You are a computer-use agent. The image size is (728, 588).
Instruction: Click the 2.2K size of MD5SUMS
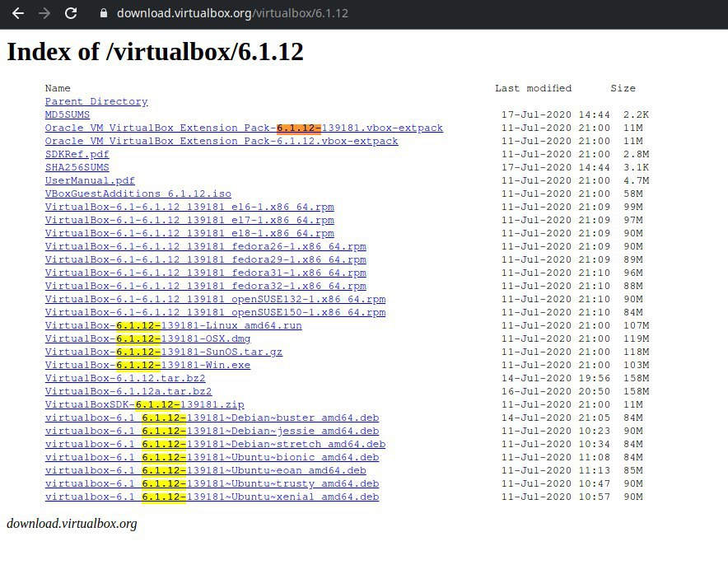click(636, 114)
